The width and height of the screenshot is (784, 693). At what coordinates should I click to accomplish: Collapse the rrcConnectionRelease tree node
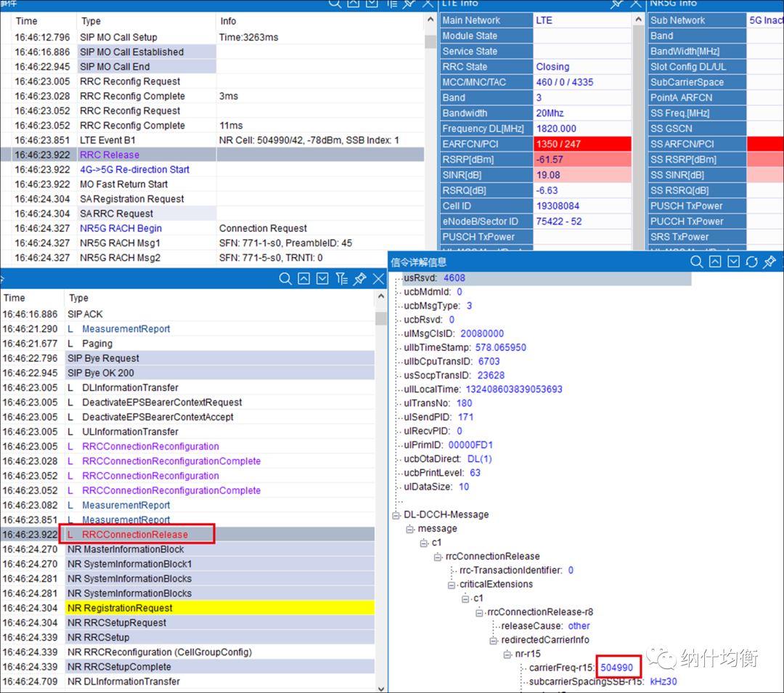438,557
